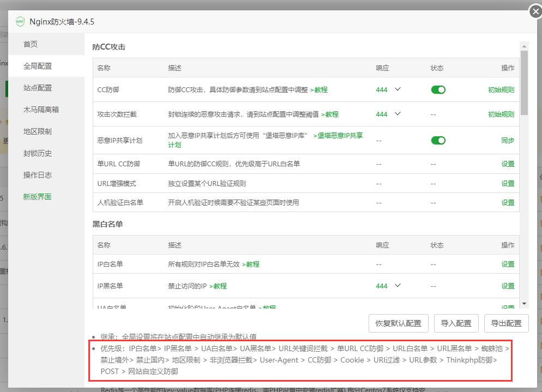The image size is (542, 392).
Task: Open the IP白名单 教程 tutorial link
Action: [x=251, y=264]
